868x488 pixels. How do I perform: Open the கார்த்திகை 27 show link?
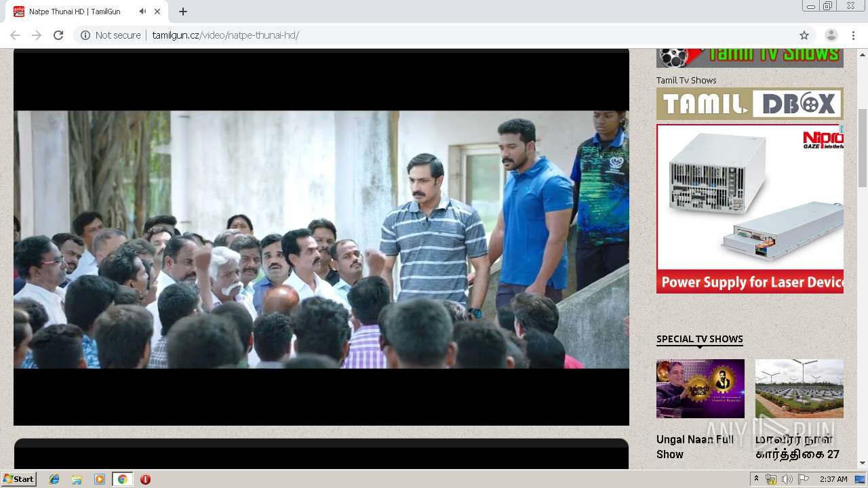[x=797, y=447]
